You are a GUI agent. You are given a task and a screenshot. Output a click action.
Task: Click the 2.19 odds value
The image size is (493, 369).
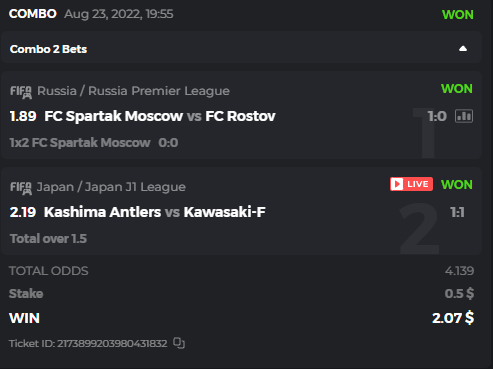point(23,212)
